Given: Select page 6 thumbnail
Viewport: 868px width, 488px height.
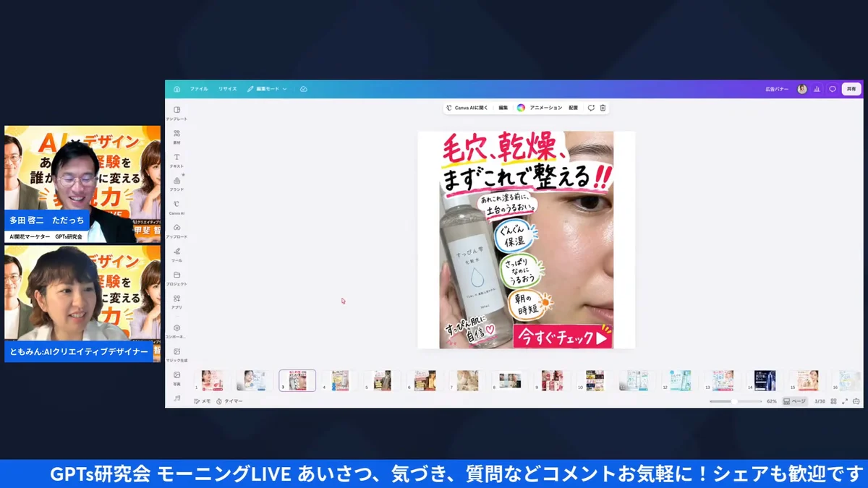Looking at the screenshot, I should 425,380.
